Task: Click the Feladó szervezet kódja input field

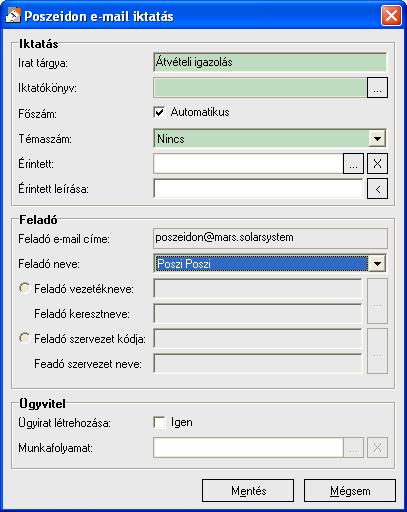Action: coord(258,339)
